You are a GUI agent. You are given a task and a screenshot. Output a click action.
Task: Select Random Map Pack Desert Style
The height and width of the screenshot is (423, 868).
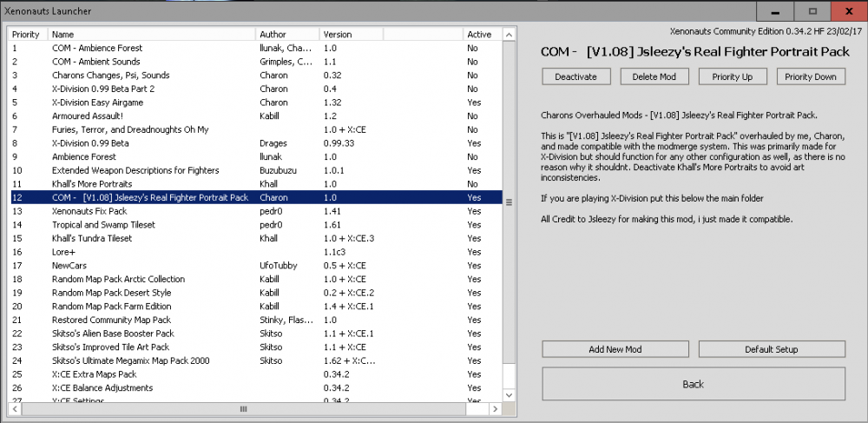point(256,293)
